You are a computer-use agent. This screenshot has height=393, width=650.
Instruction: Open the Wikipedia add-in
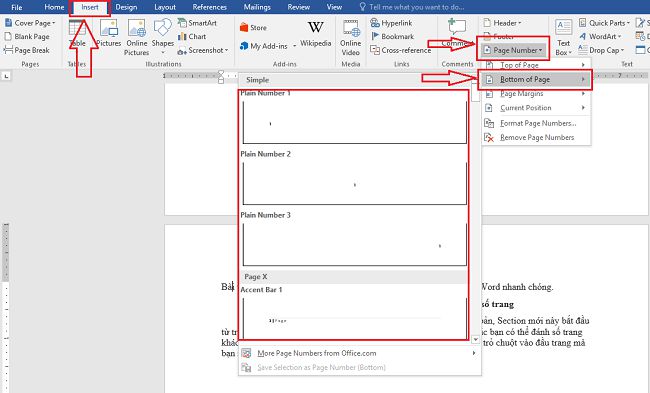tap(315, 33)
